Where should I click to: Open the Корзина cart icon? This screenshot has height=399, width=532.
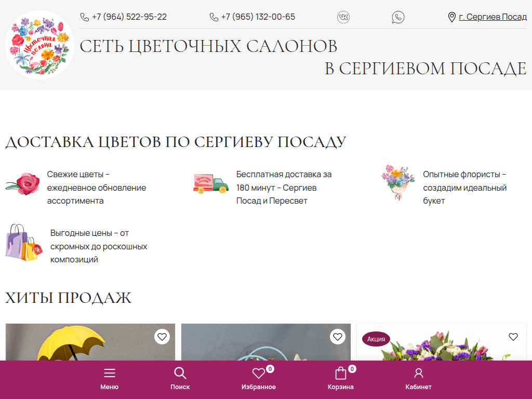point(340,373)
